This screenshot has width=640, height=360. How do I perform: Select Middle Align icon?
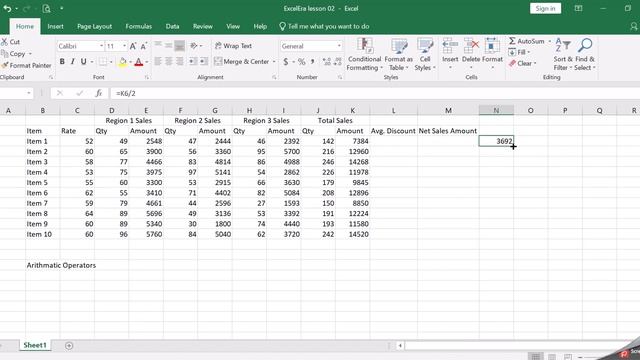click(x=169, y=46)
